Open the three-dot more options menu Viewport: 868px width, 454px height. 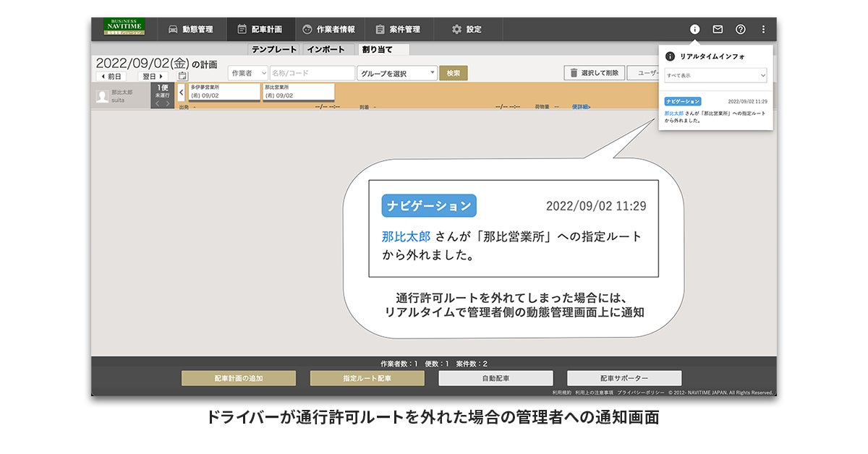[763, 30]
